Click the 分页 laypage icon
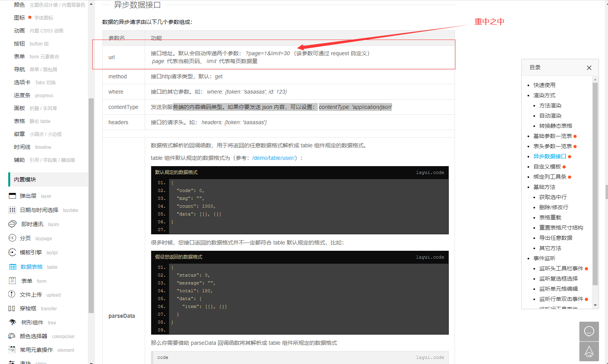 12,238
